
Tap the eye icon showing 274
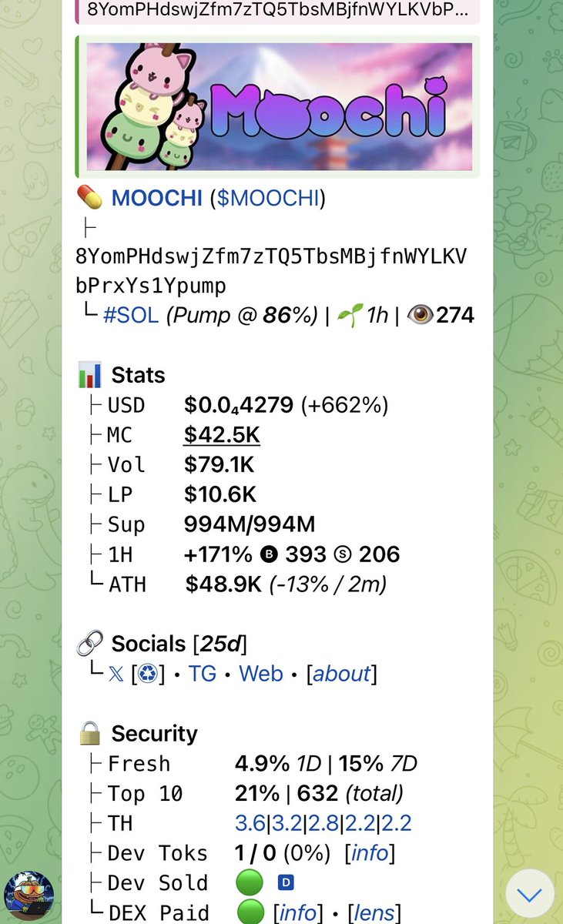coord(420,315)
